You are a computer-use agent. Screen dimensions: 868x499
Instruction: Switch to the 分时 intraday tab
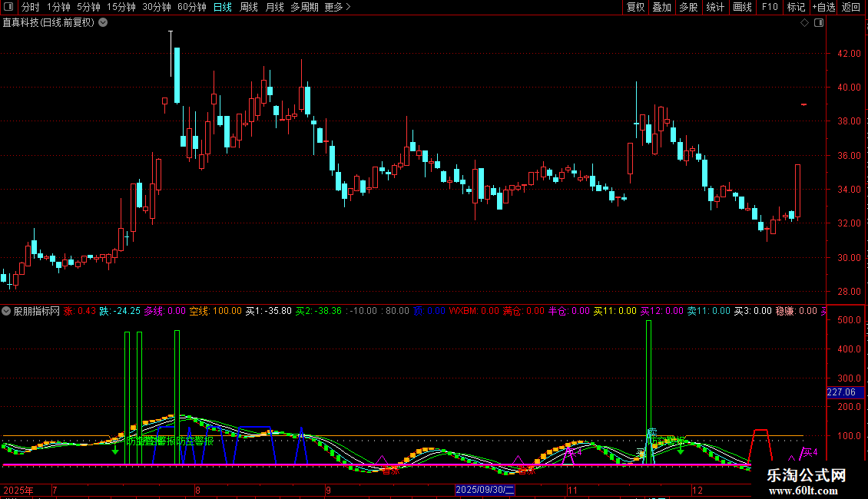(x=30, y=7)
